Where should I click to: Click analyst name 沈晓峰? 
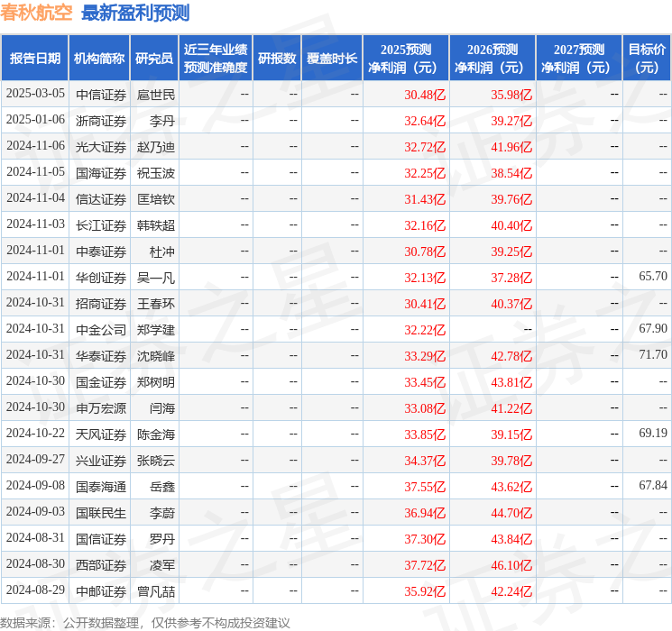pos(155,356)
